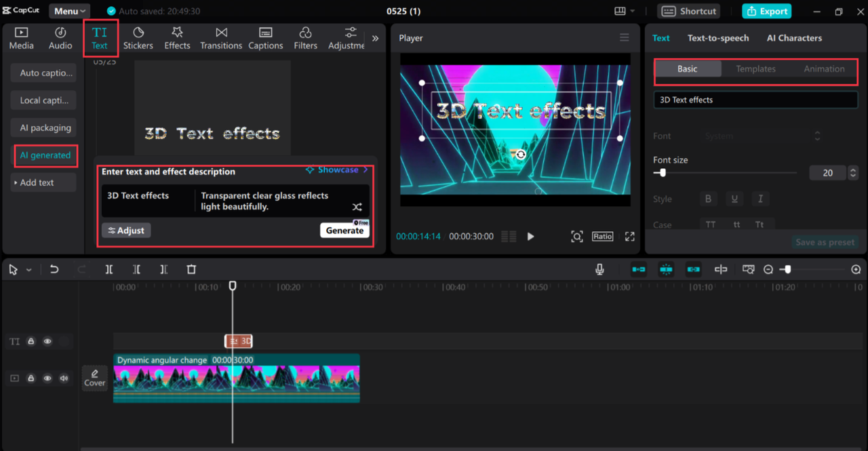
Task: Click the Undo arrow in timeline toolbar
Action: [54, 269]
